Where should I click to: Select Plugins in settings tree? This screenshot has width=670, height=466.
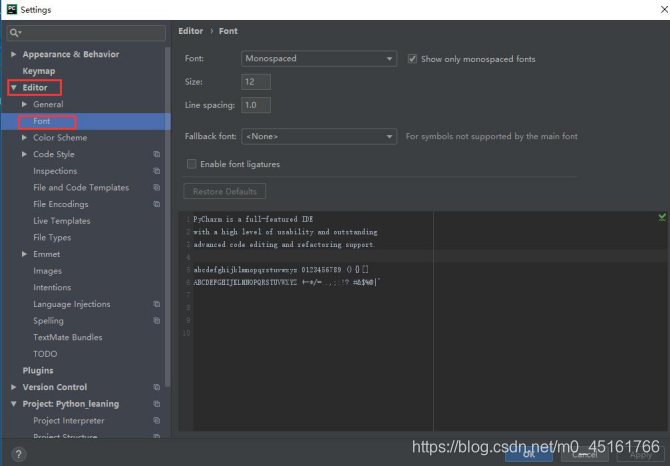pos(38,371)
